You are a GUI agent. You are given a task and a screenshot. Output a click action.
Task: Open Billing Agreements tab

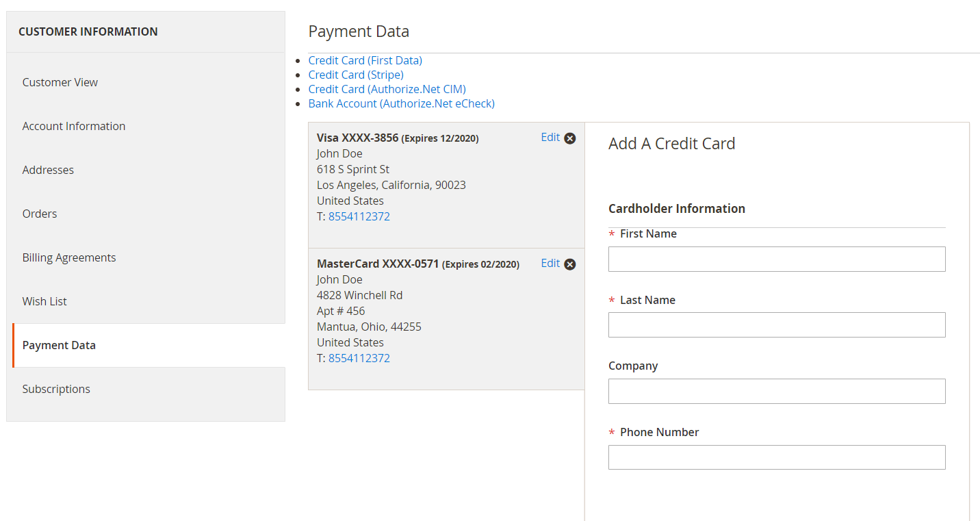(69, 257)
